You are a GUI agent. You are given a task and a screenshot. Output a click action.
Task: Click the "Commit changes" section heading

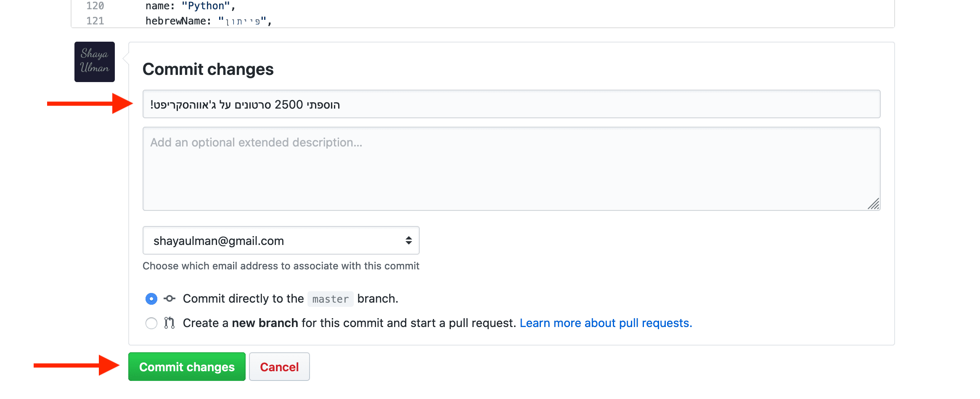click(x=208, y=69)
